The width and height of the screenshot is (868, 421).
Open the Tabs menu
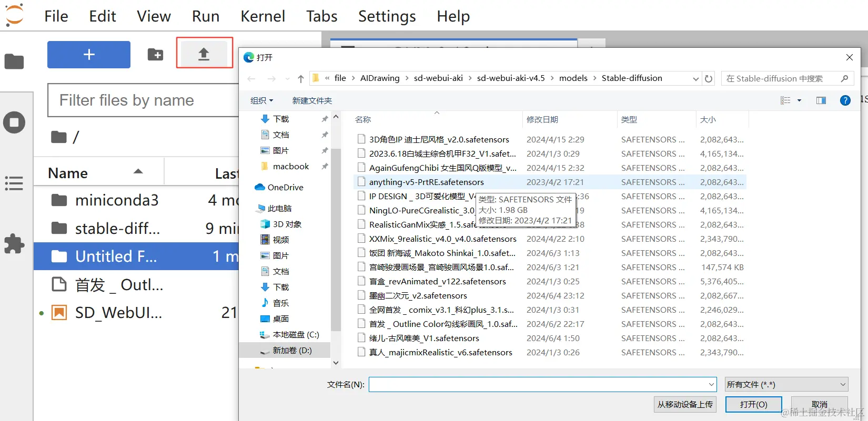[x=321, y=16]
